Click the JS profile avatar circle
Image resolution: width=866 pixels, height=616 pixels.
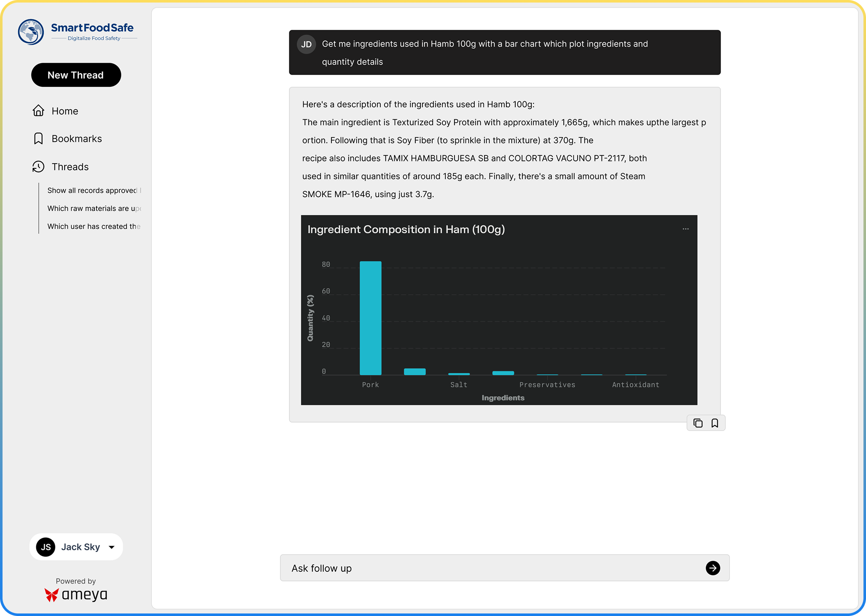pos(46,547)
